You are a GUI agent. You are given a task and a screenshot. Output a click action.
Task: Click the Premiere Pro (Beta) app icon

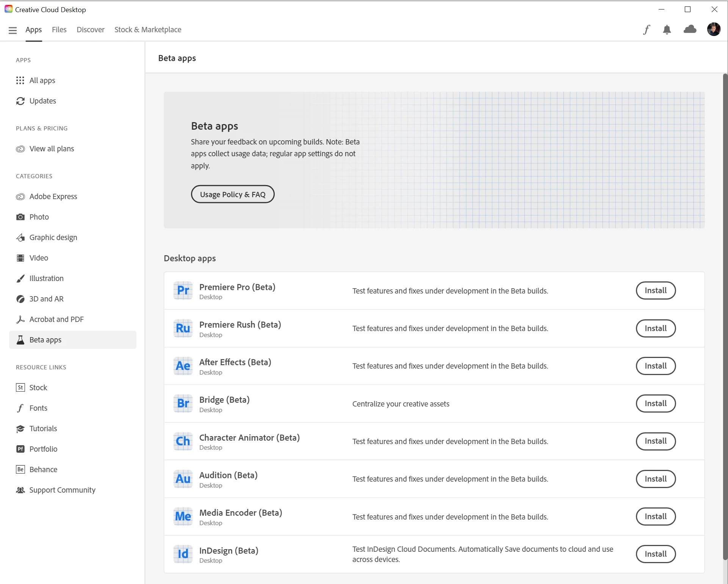(x=183, y=291)
